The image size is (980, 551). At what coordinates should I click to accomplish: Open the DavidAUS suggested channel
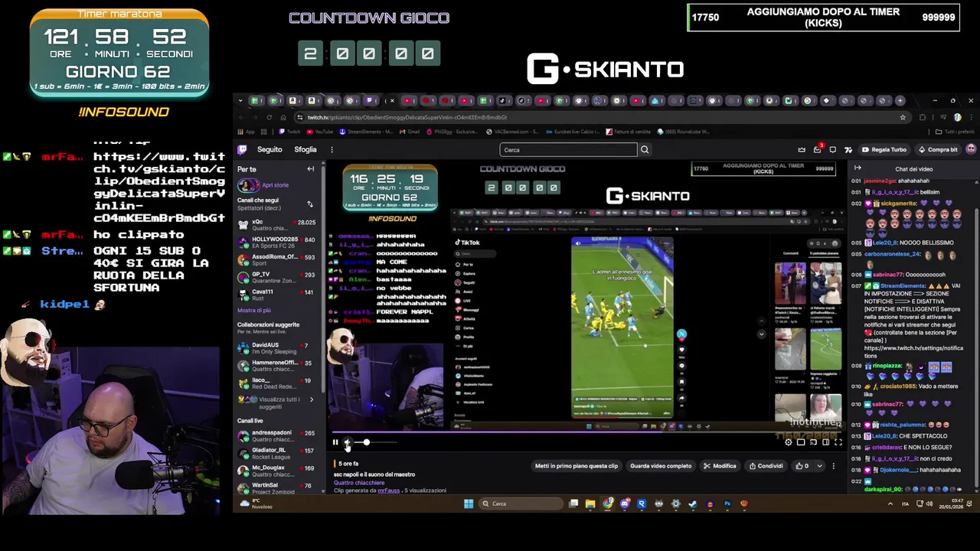point(276,348)
